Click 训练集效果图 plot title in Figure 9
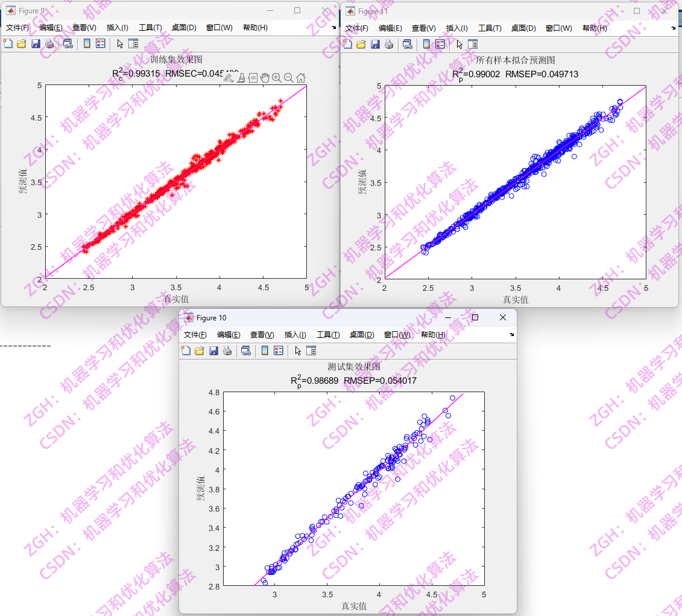The width and height of the screenshot is (682, 616). [x=175, y=60]
